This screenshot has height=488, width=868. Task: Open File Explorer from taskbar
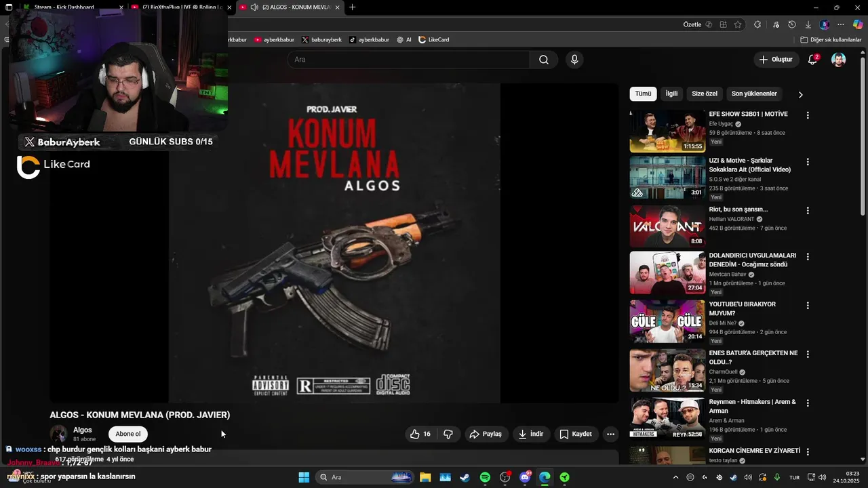425,477
